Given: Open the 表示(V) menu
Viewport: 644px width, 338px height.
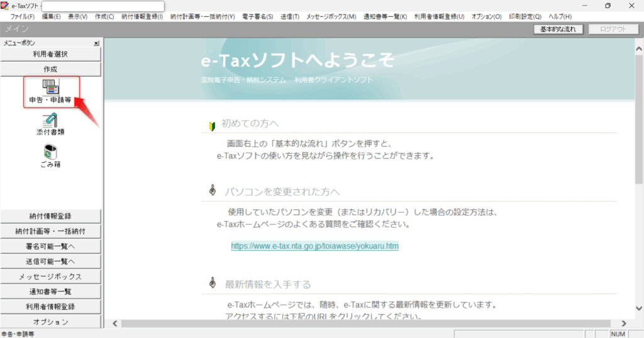Looking at the screenshot, I should tap(77, 17).
